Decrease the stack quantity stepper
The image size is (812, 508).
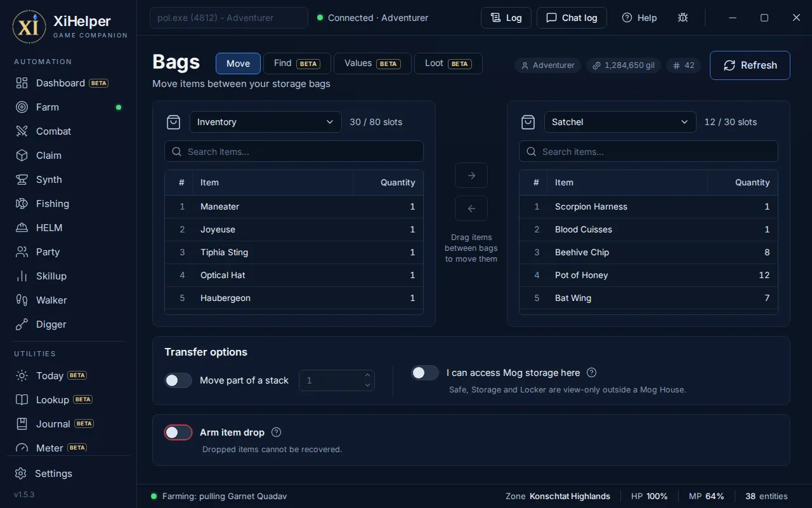pos(367,385)
